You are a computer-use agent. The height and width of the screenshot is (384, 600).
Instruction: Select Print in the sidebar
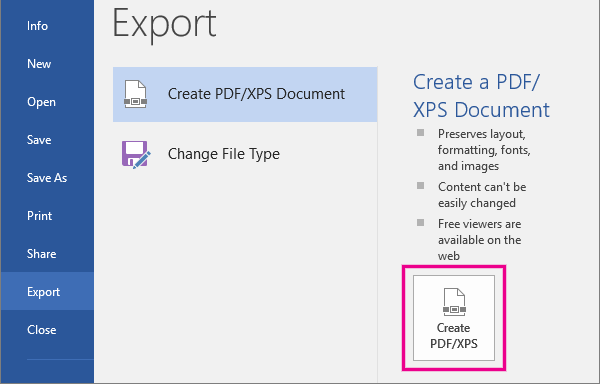47,216
